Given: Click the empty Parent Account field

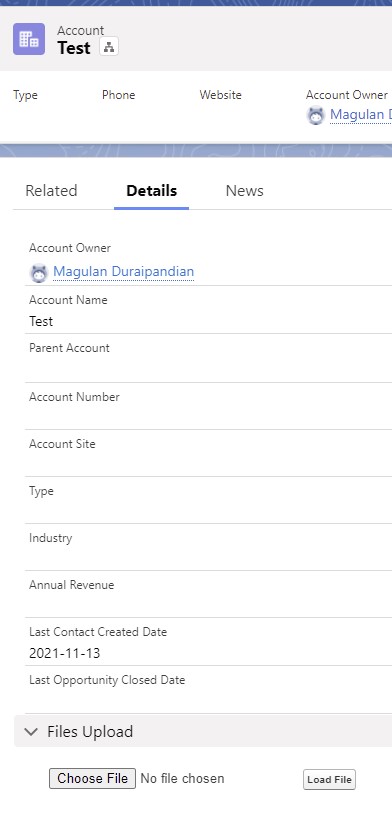Looking at the screenshot, I should (x=208, y=369).
